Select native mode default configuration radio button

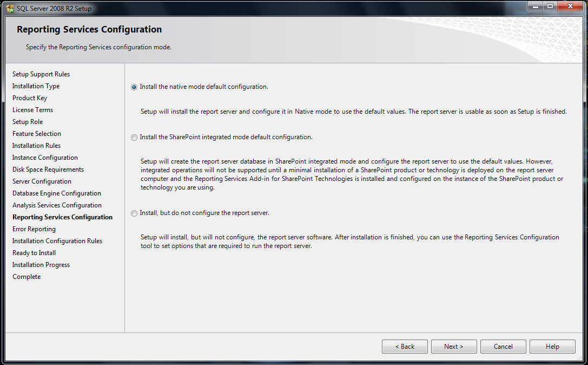[134, 87]
